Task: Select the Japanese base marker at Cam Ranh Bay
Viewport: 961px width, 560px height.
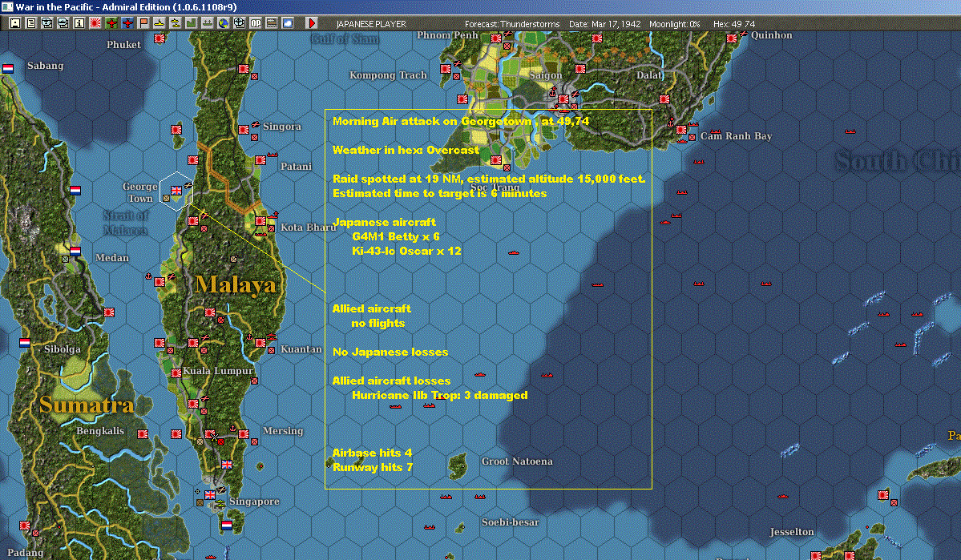Action: point(681,130)
